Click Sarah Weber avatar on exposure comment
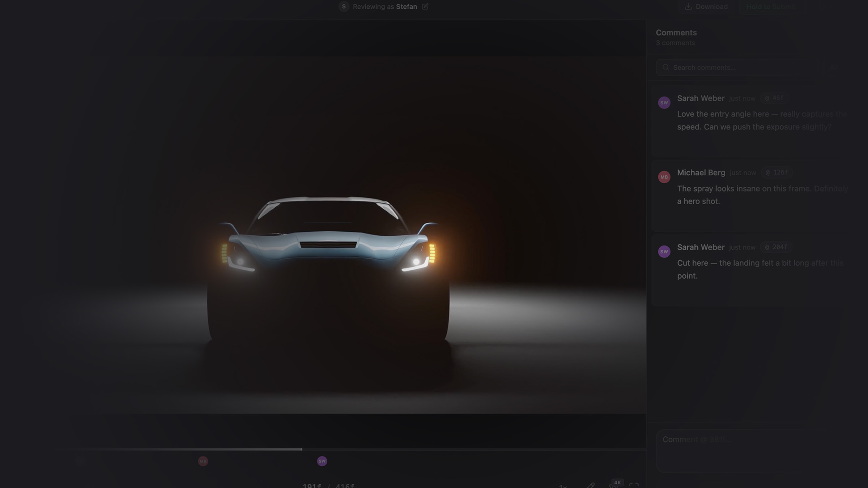The height and width of the screenshot is (488, 868). click(x=664, y=103)
